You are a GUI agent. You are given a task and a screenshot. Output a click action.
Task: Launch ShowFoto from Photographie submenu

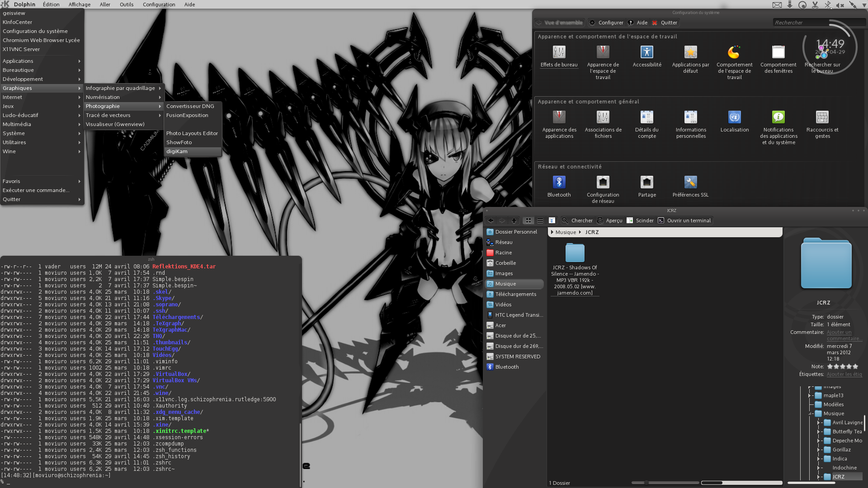tap(193, 142)
